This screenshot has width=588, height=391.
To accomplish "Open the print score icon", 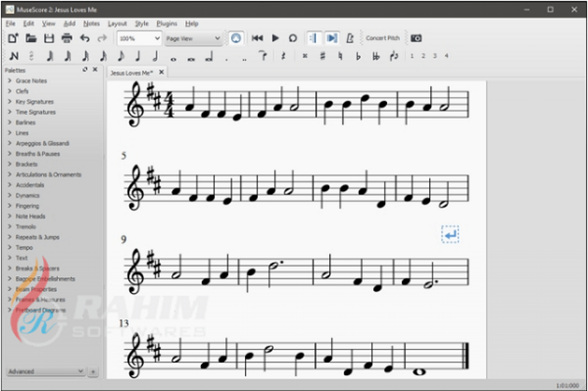I will pyautogui.click(x=67, y=38).
